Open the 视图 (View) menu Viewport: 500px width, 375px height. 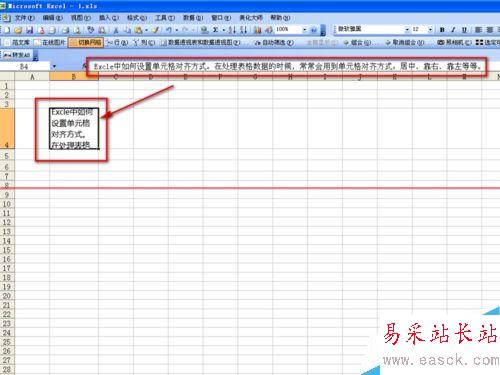tap(80, 18)
